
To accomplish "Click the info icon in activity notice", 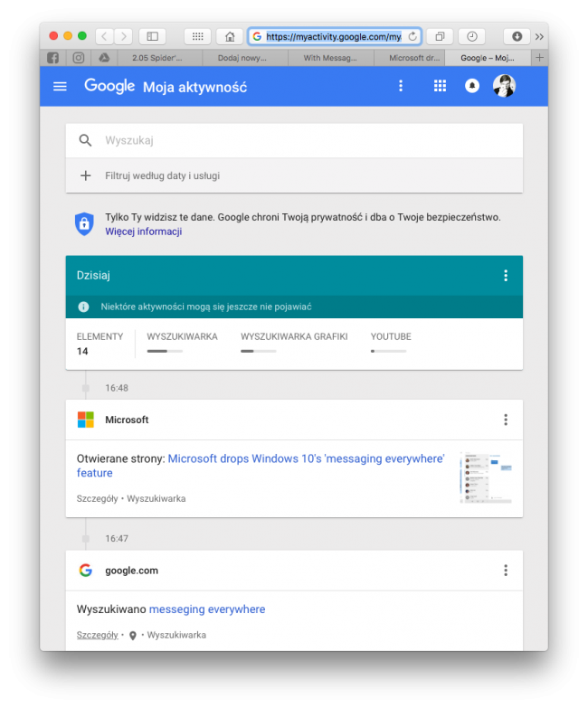I will pos(83,307).
